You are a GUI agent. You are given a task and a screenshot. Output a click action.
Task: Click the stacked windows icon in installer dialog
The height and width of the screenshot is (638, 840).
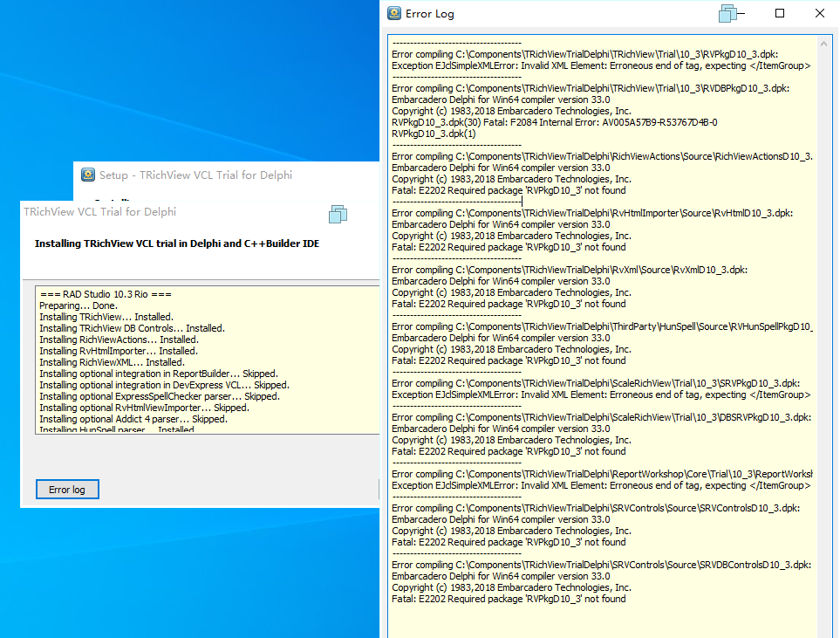pyautogui.click(x=338, y=214)
